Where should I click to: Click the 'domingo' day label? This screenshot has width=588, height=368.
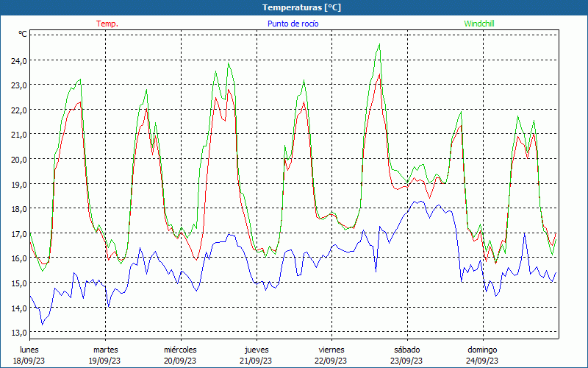pos(482,350)
